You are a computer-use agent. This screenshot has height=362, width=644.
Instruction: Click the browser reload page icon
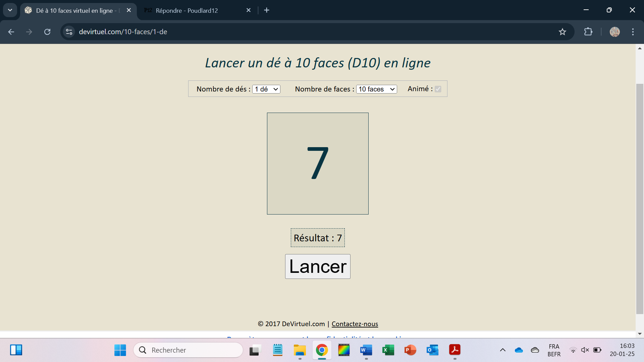tap(47, 32)
